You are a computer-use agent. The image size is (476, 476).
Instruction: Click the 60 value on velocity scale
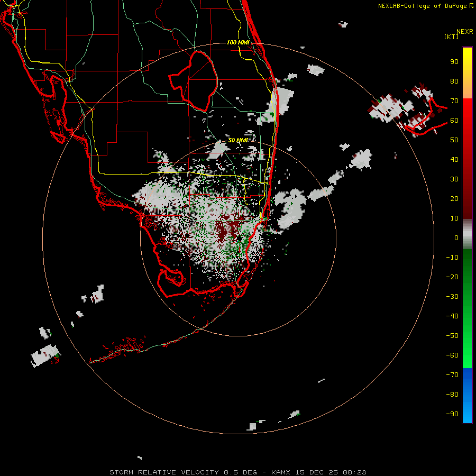point(454,121)
